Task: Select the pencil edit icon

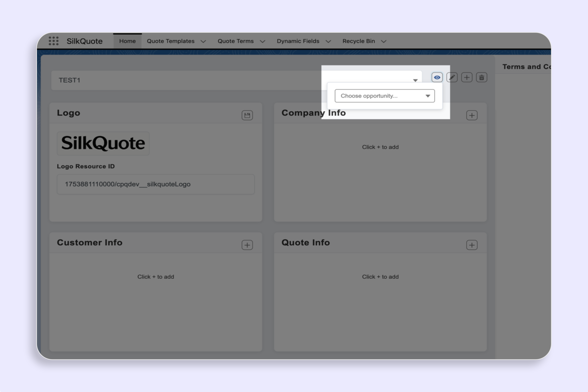Action: click(452, 77)
